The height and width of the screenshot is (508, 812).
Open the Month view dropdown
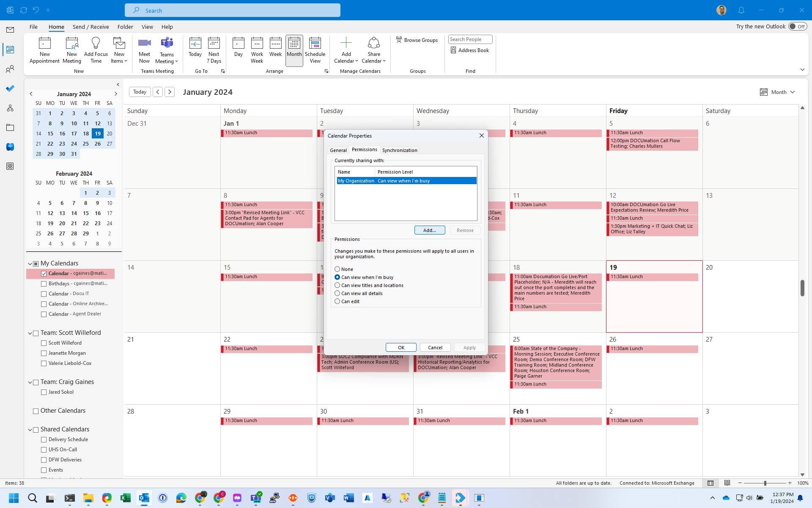pos(778,92)
